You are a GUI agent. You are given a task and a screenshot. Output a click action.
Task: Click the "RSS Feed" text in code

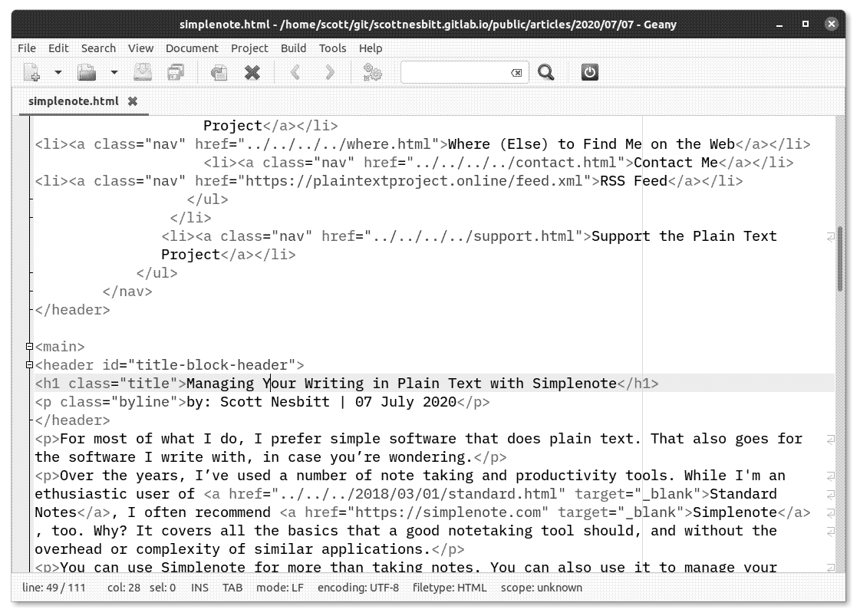pyautogui.click(x=634, y=181)
